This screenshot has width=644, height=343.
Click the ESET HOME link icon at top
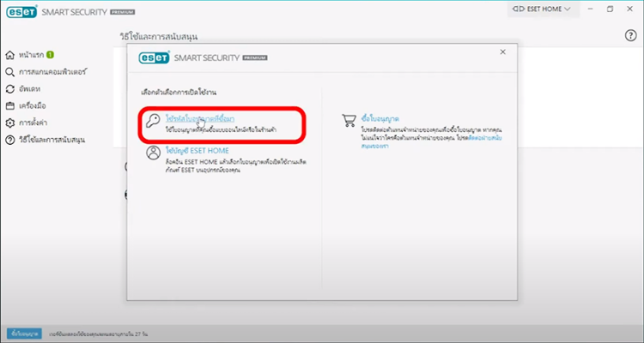tap(519, 9)
